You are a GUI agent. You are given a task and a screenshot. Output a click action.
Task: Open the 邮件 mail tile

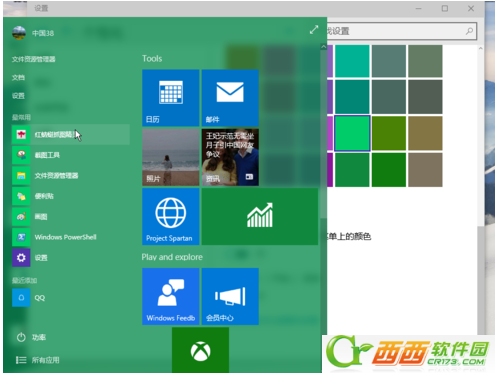click(230, 98)
